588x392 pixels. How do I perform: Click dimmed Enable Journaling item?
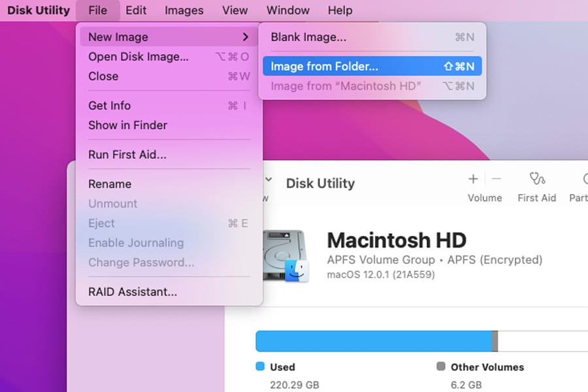169,242
